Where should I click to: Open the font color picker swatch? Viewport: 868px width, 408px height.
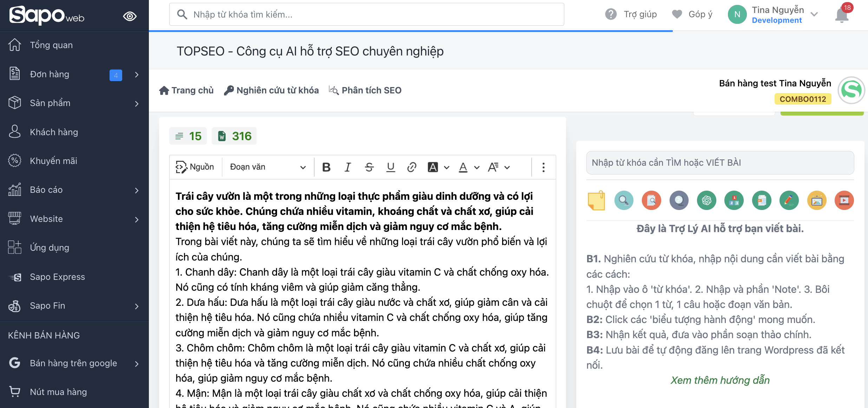click(463, 167)
